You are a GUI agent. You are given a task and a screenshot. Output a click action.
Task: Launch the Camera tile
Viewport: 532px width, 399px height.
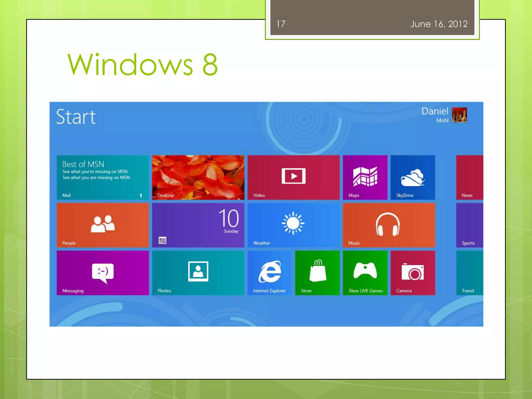(413, 273)
